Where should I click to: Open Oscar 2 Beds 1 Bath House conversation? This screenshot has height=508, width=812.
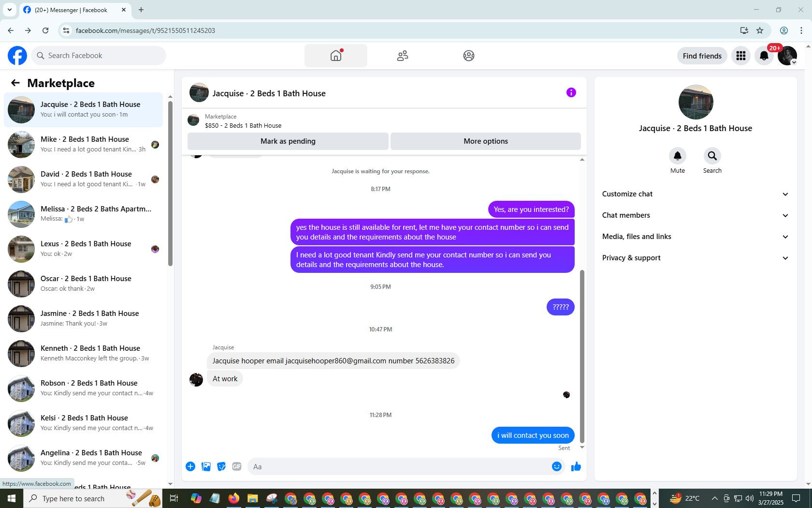(83, 284)
